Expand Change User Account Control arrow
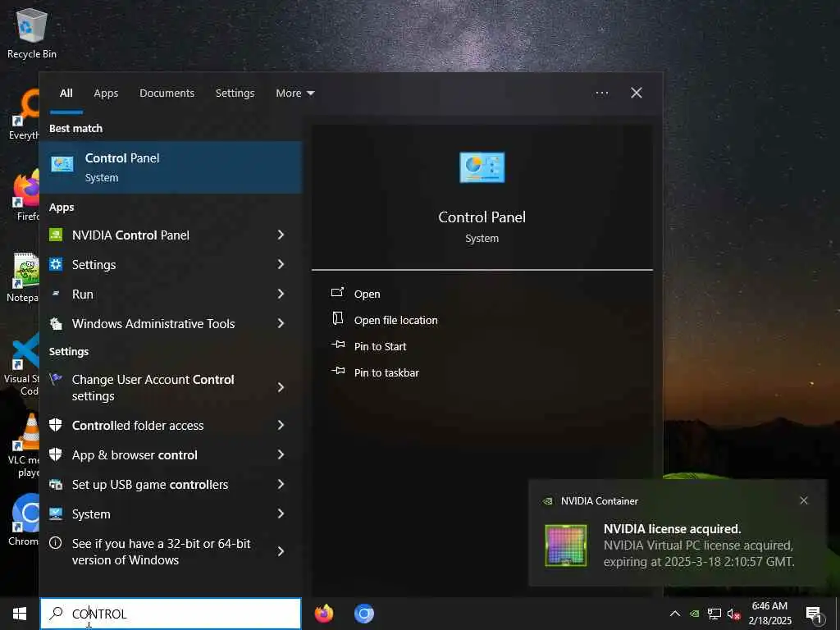This screenshot has height=630, width=840. coord(281,387)
